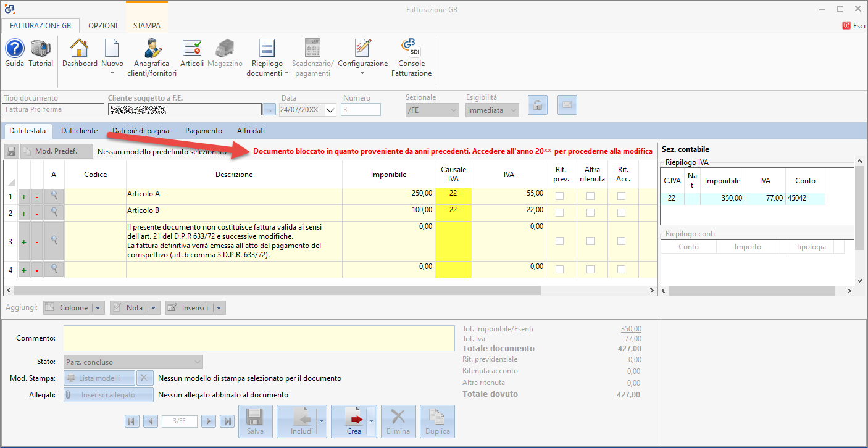Toggle Altra ritenuta checkbox for Articolo B

click(x=590, y=212)
